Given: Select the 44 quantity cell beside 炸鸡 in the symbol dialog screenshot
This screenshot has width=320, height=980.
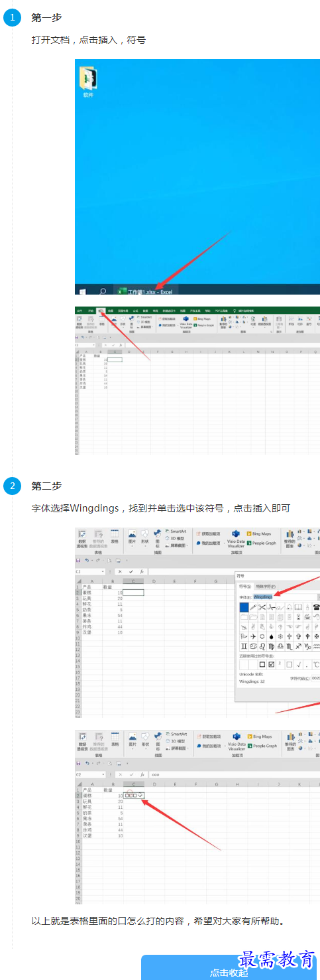Looking at the screenshot, I should [x=111, y=626].
